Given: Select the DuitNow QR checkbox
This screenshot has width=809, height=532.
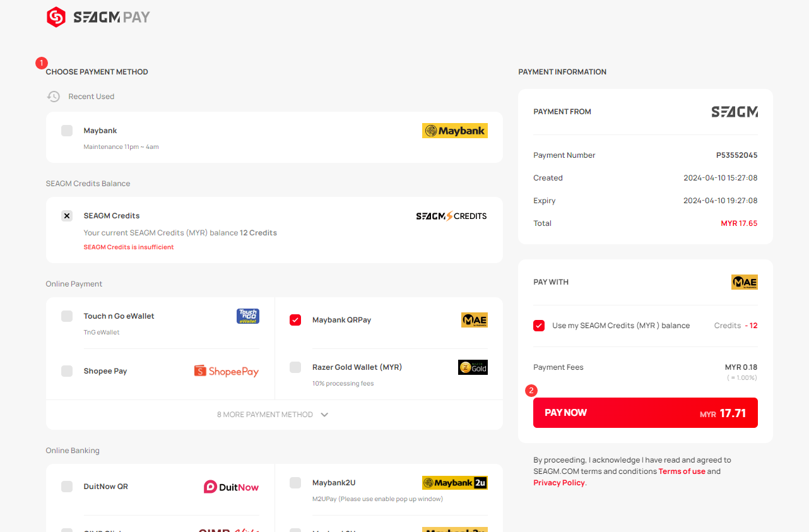Looking at the screenshot, I should point(67,487).
